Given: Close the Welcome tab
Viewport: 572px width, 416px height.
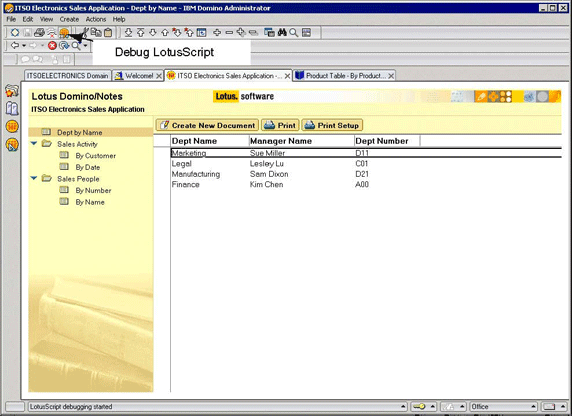Looking at the screenshot, I should 159,76.
